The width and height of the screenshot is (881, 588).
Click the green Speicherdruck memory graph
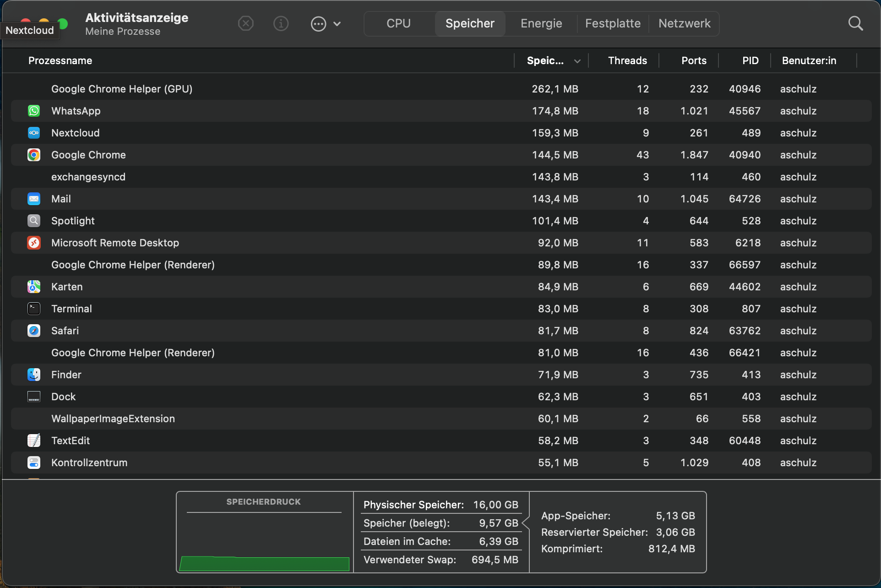(x=264, y=563)
